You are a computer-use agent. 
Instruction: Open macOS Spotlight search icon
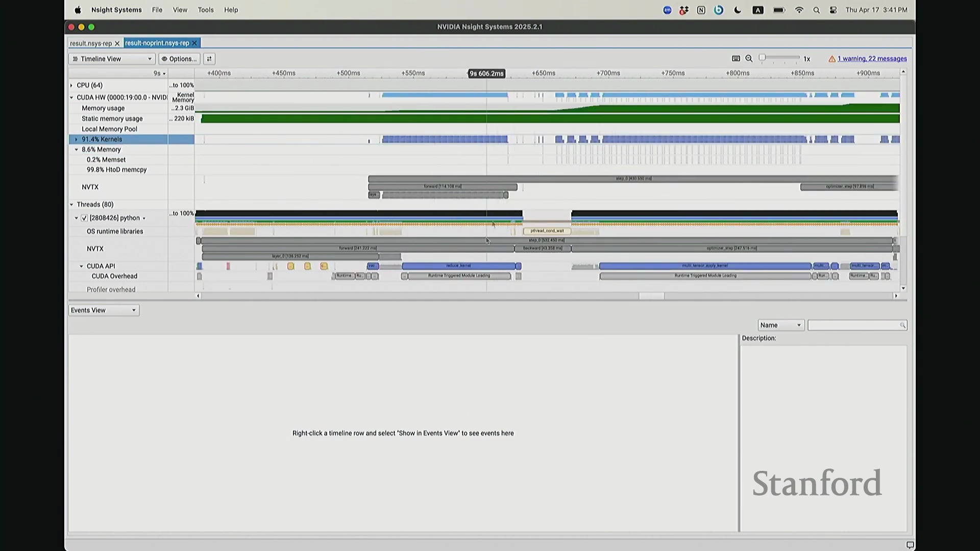coord(816,10)
